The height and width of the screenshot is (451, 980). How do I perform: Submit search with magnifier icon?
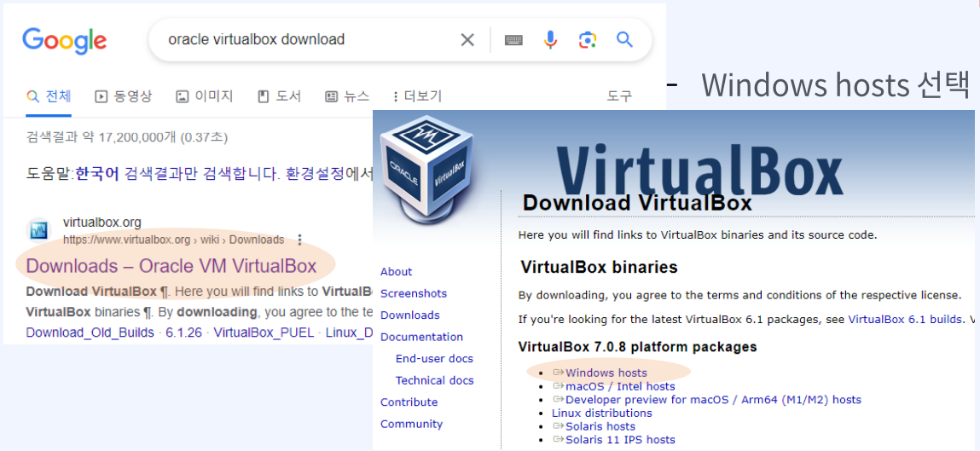(625, 40)
